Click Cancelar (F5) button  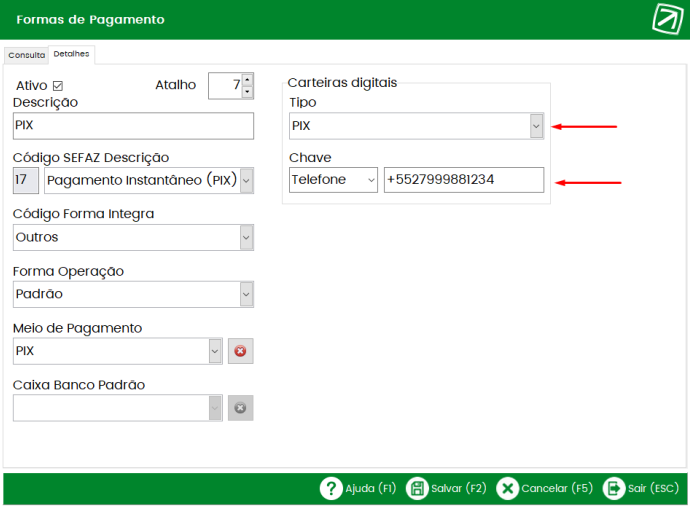pos(544,488)
